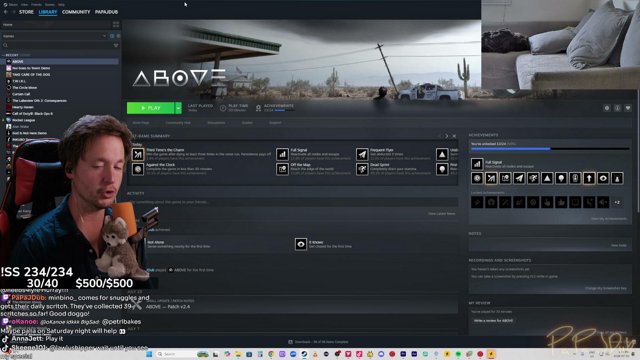Click Third Time's the Charm achievement icon
The width and height of the screenshot is (640, 360).
click(x=138, y=154)
